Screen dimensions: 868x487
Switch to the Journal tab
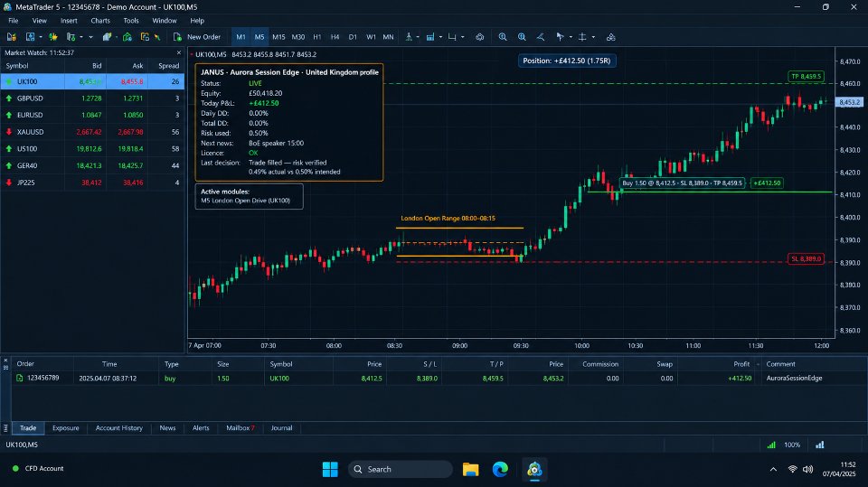282,427
